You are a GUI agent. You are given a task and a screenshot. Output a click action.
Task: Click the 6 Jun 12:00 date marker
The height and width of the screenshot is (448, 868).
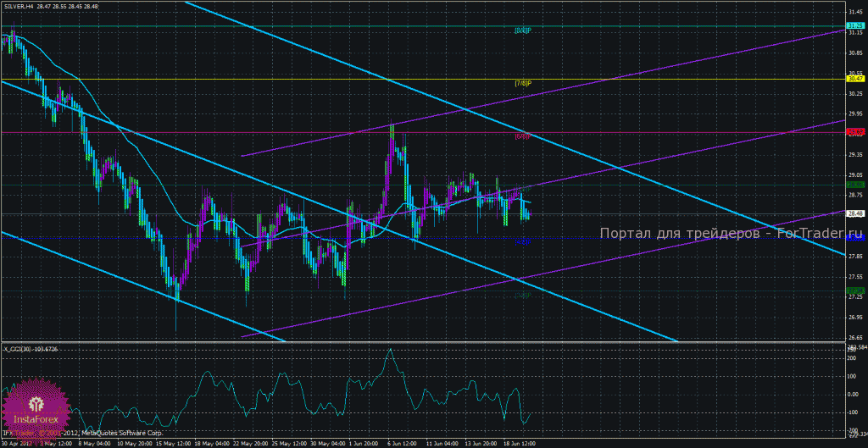pyautogui.click(x=401, y=444)
